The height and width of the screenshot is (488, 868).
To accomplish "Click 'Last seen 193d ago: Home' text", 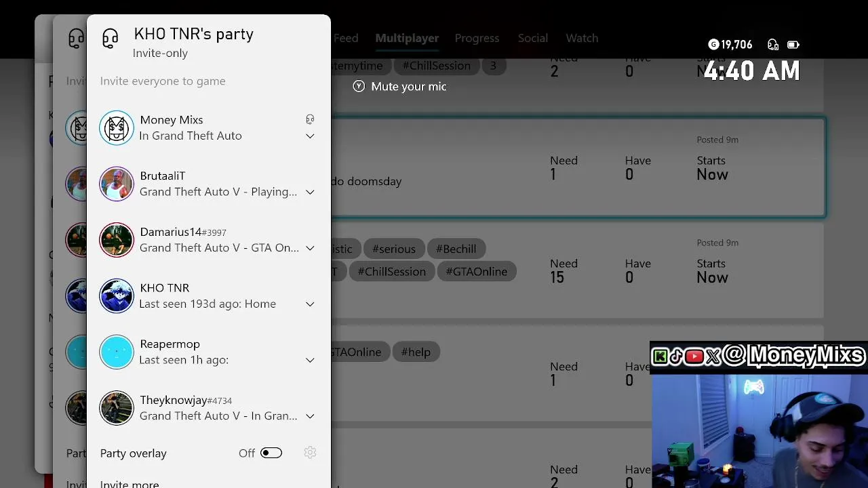I will point(208,304).
